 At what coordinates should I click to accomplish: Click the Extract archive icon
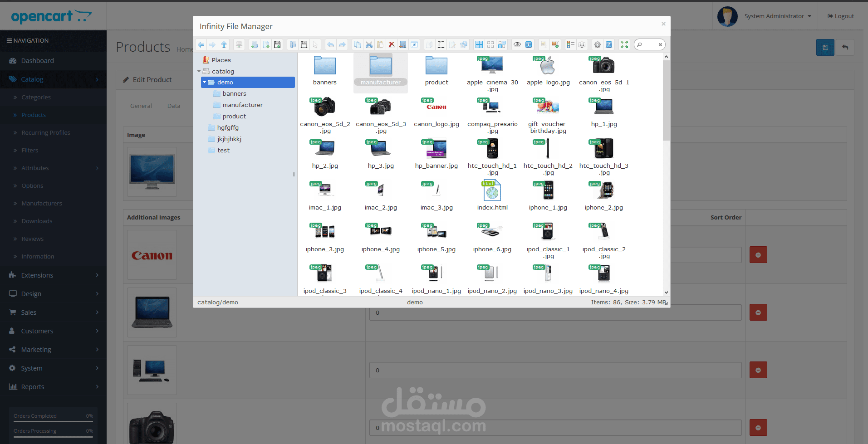click(544, 44)
